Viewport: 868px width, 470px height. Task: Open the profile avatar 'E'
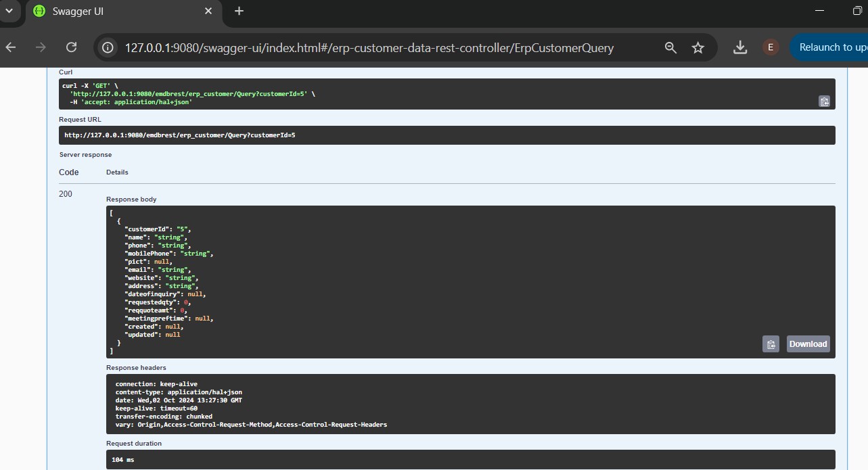[x=770, y=47]
